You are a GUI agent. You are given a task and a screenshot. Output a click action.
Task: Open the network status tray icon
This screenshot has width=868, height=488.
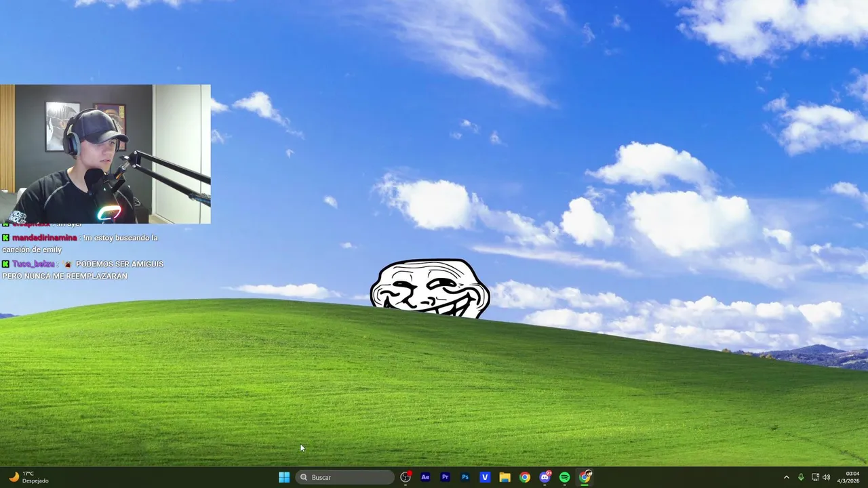815,477
